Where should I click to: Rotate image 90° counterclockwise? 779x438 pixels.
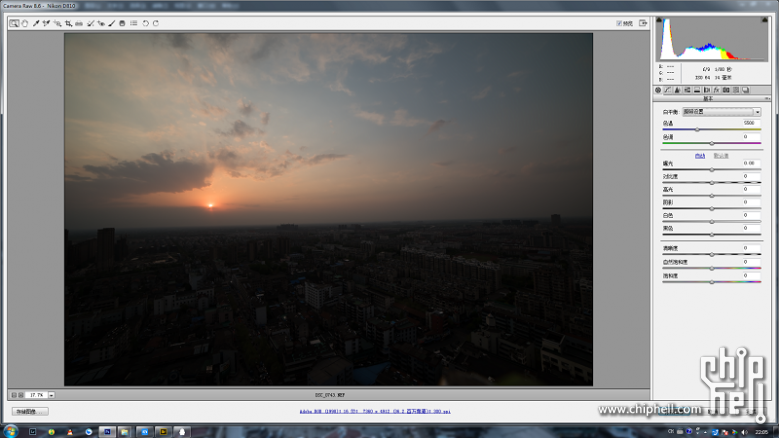click(146, 23)
